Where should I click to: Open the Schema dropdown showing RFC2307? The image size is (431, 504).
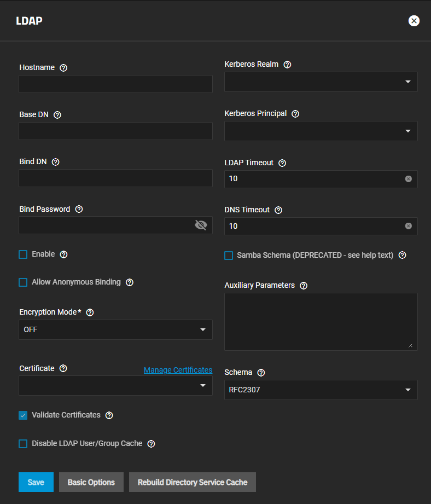[x=321, y=390]
